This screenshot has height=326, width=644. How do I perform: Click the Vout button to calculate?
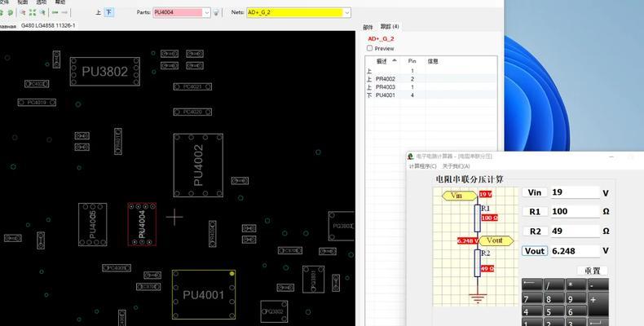[x=535, y=251]
